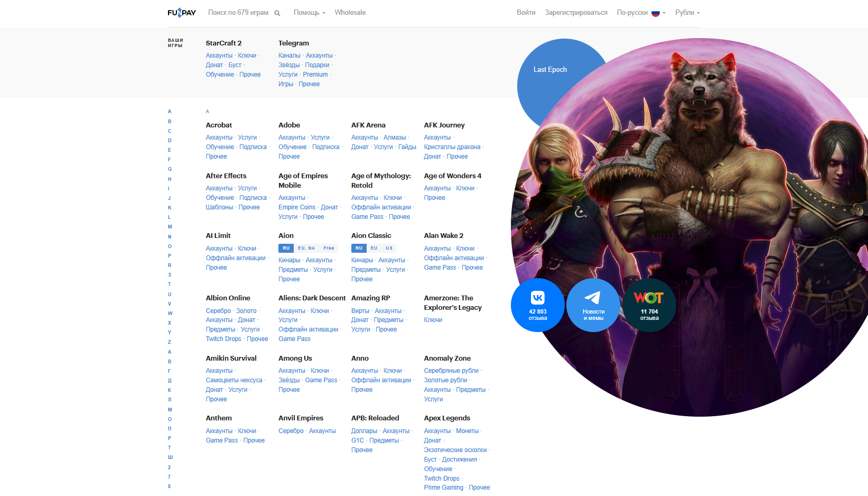Open Apex Legends game title
Screen dimensions: 868x496
coord(447,418)
